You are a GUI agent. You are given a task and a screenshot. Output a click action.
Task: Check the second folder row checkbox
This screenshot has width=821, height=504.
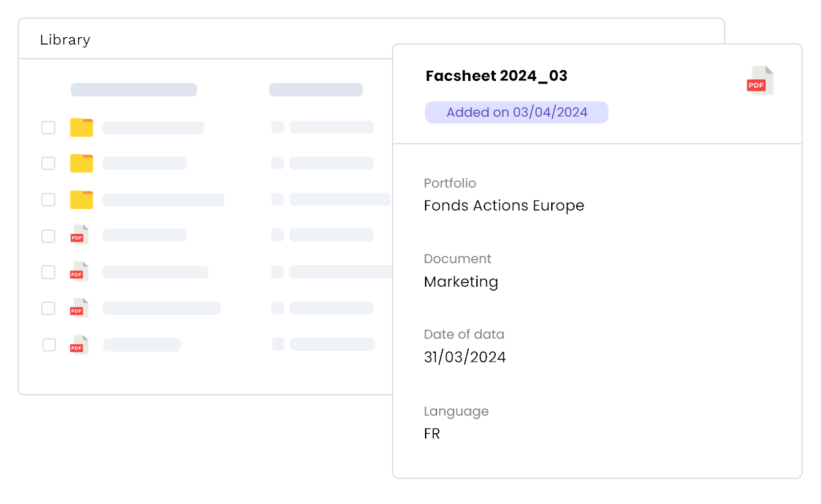(x=49, y=163)
